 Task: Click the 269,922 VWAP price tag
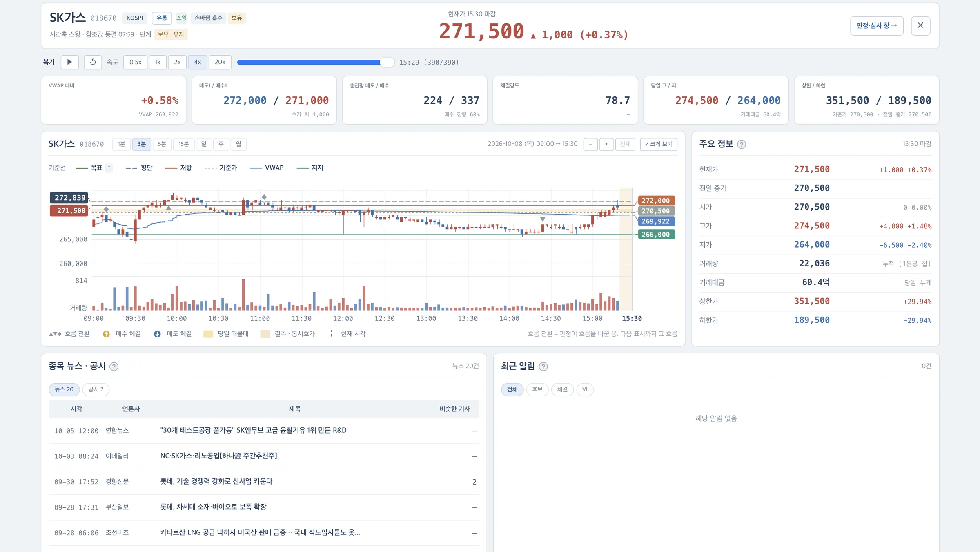(x=656, y=221)
